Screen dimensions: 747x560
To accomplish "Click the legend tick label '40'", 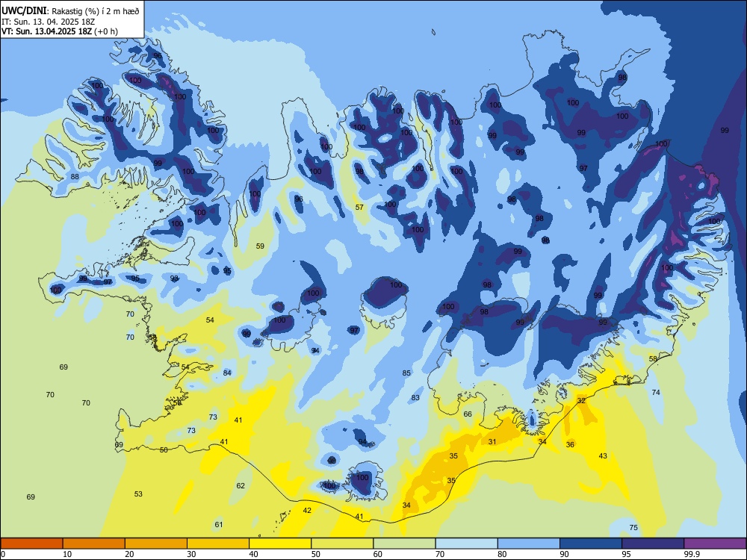I will coord(254,554).
